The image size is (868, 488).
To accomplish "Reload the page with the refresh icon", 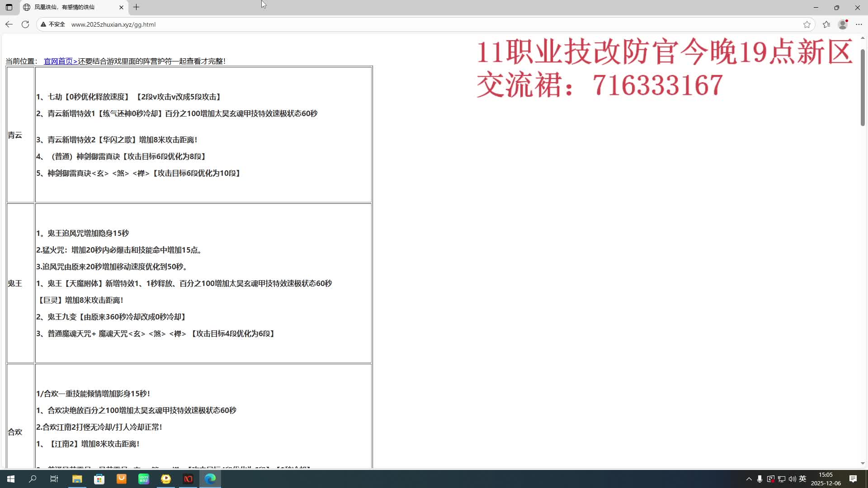I will [25, 24].
